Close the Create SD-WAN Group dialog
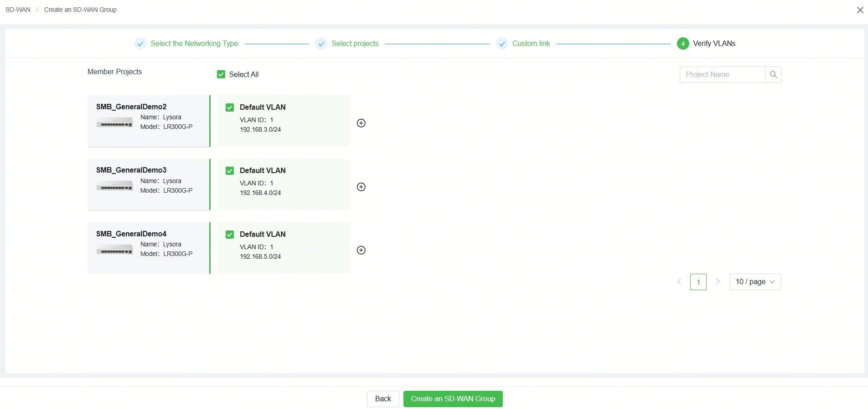This screenshot has height=409, width=868. coord(860,10)
